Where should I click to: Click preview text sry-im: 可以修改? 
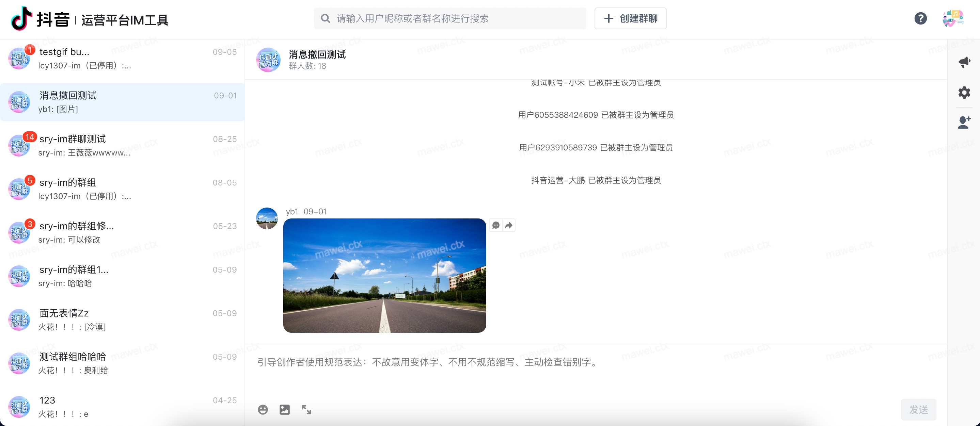(x=69, y=240)
